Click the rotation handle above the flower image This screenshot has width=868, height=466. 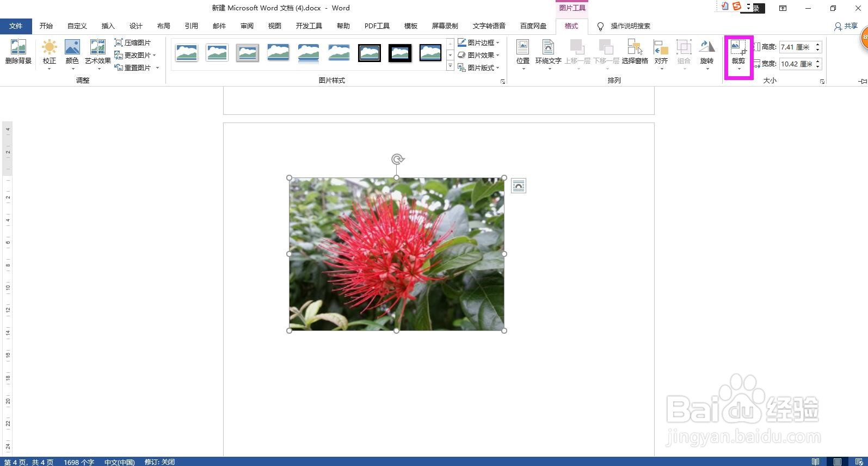tap(397, 159)
